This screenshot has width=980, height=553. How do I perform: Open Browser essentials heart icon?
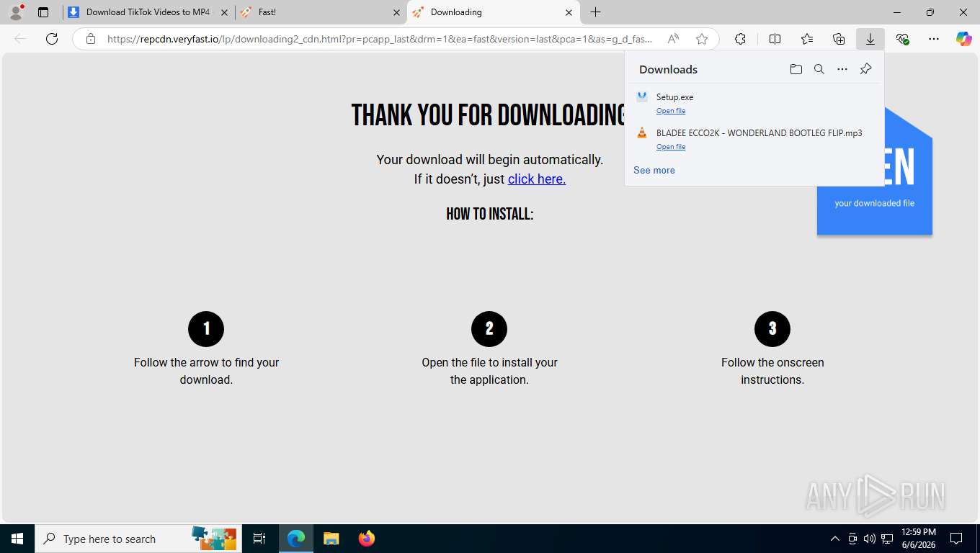point(902,39)
